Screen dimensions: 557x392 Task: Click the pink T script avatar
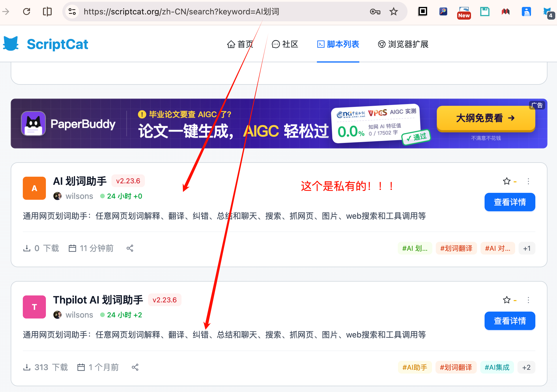34,307
